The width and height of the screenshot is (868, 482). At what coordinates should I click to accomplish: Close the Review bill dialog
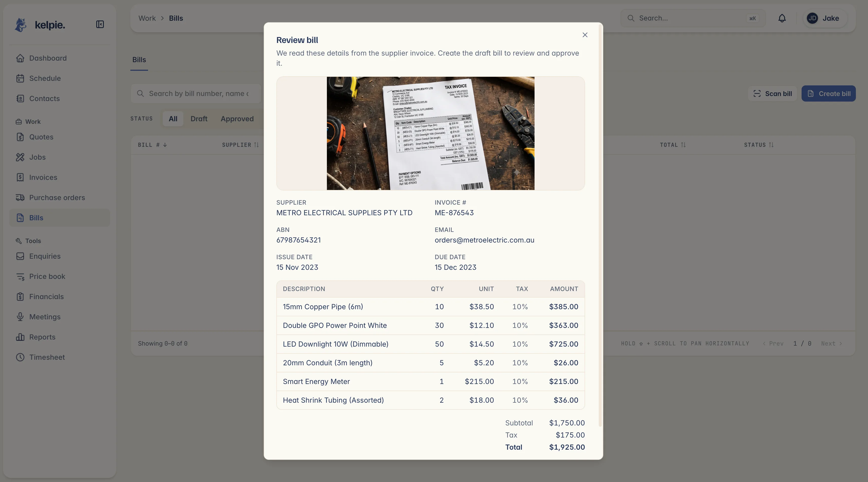(x=585, y=35)
